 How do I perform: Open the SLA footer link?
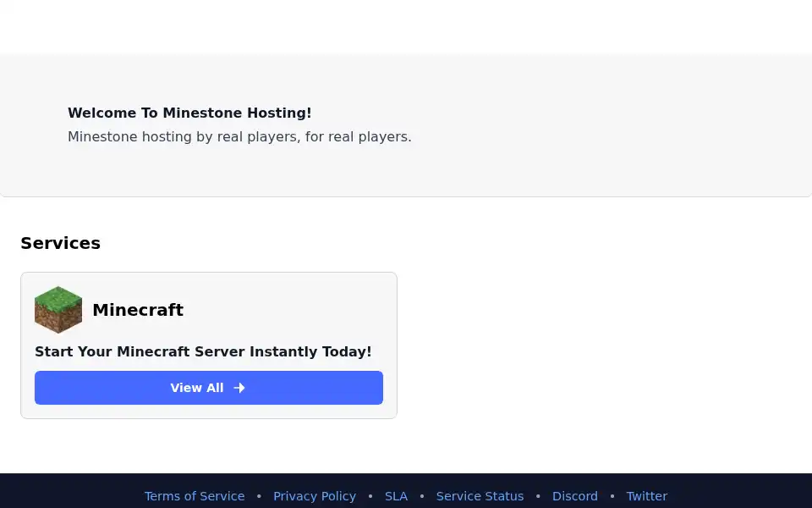[396, 496]
